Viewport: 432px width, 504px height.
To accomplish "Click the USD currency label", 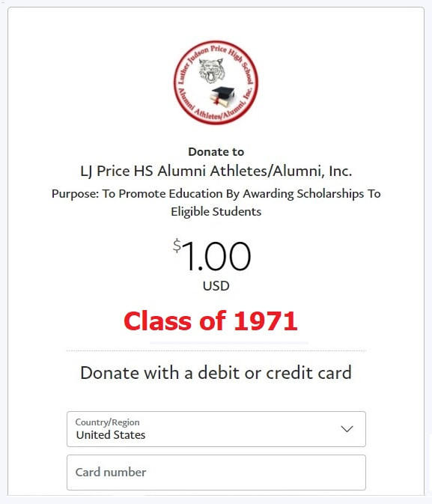I will (x=216, y=286).
